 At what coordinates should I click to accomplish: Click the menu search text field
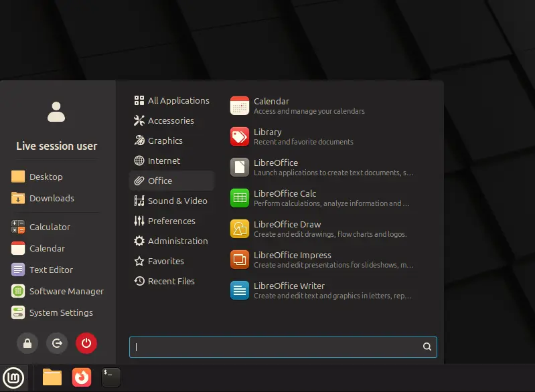(275, 347)
